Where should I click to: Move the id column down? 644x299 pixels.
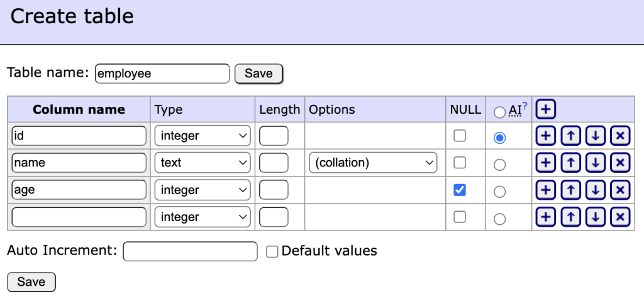[595, 136]
